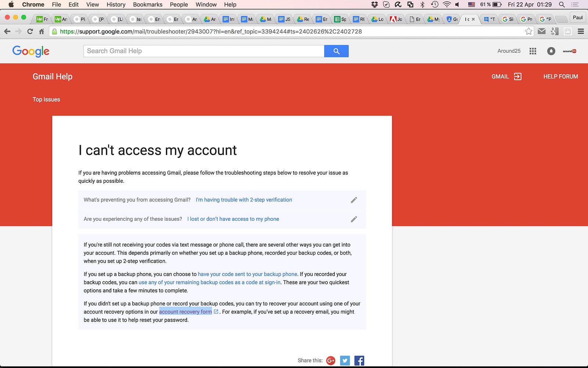The width and height of the screenshot is (588, 368).
Task: Share this page on Twitter
Action: (345, 361)
